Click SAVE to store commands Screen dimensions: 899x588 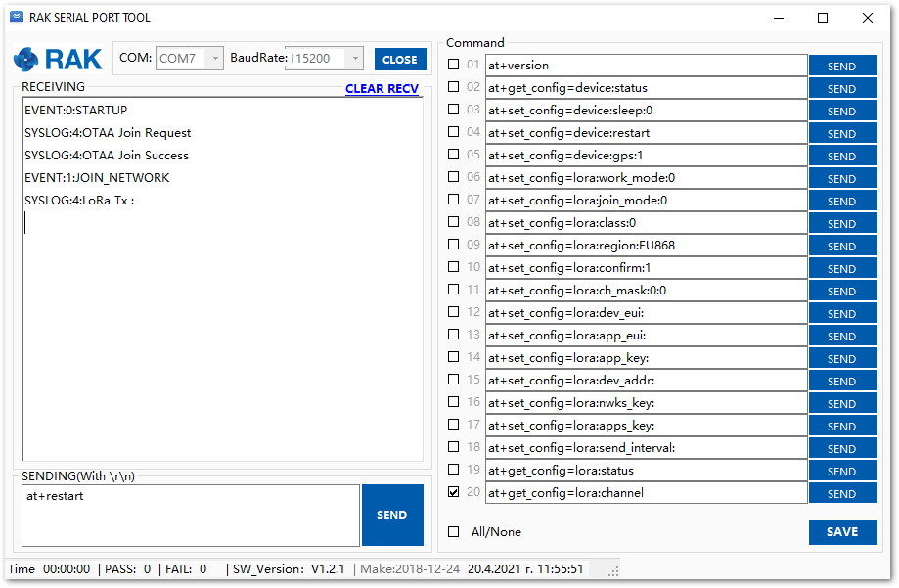(x=841, y=532)
